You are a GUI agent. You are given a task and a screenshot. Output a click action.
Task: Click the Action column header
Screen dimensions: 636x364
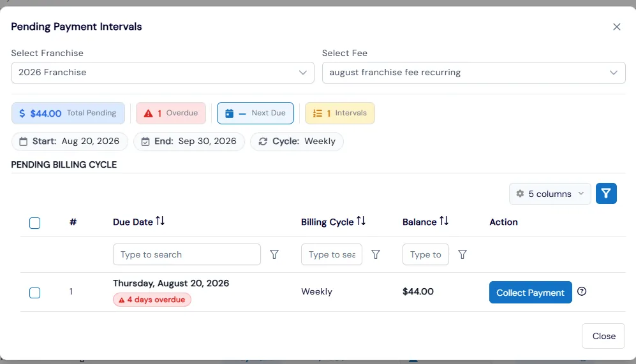(503, 222)
